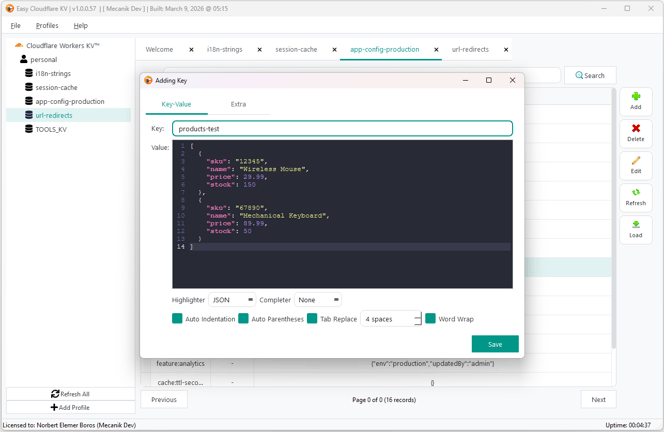Click database icon beside url-redirects
Image resolution: width=664 pixels, height=432 pixels.
[29, 115]
